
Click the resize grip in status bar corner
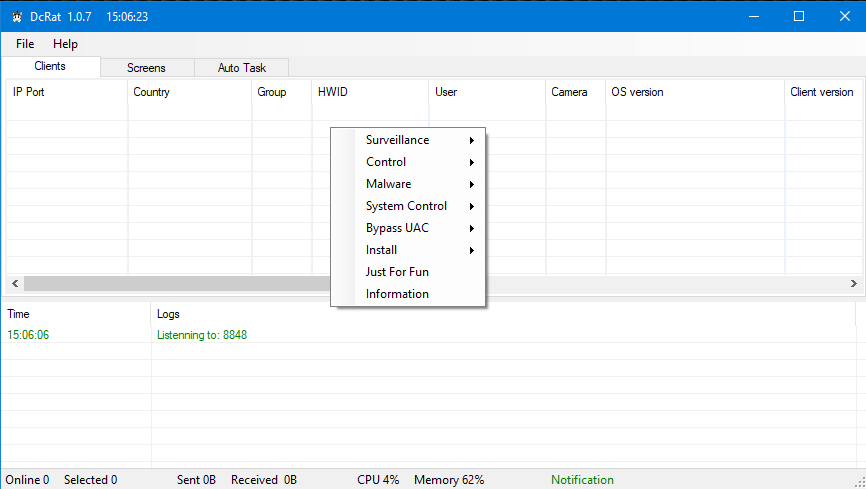859,482
